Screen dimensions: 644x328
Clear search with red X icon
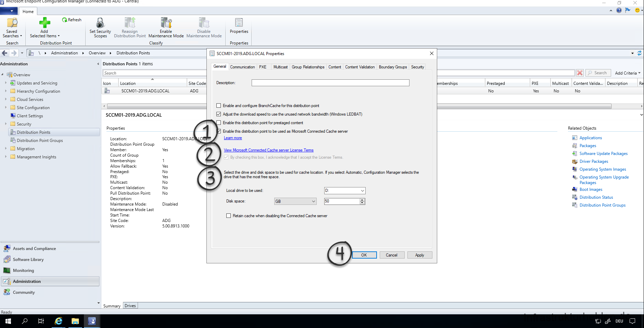[x=580, y=73]
